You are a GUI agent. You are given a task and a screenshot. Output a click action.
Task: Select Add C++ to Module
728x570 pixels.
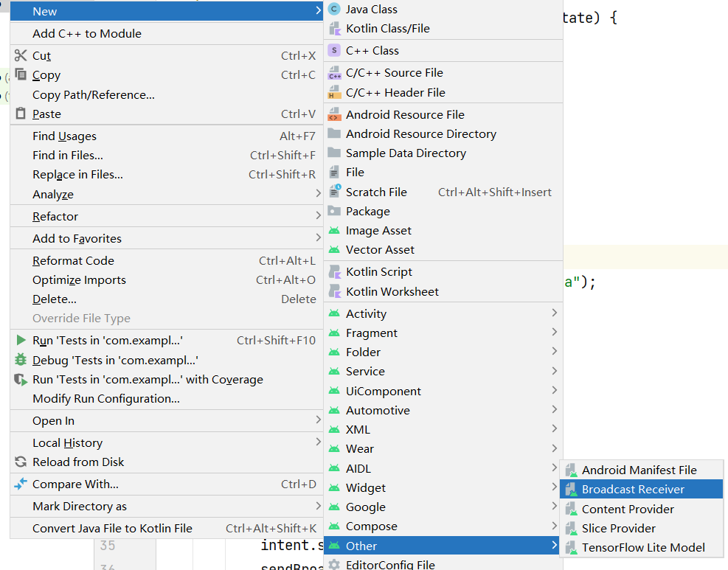(x=166, y=33)
